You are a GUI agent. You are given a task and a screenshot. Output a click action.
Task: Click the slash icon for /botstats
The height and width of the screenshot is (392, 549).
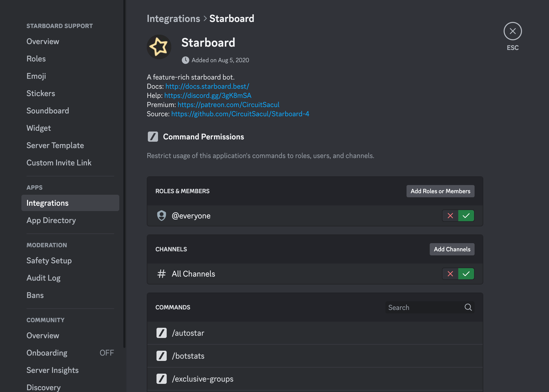[162, 356]
